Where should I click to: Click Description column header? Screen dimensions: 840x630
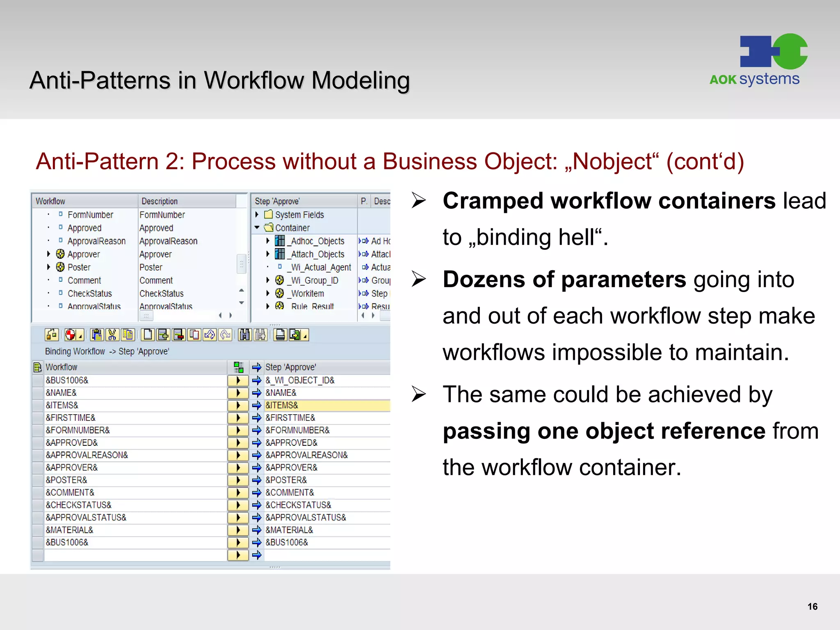(187, 201)
